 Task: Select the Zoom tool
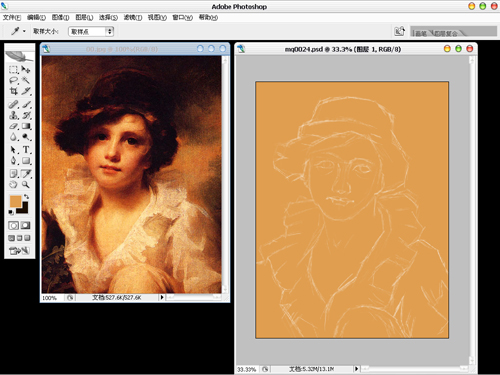coord(26,184)
